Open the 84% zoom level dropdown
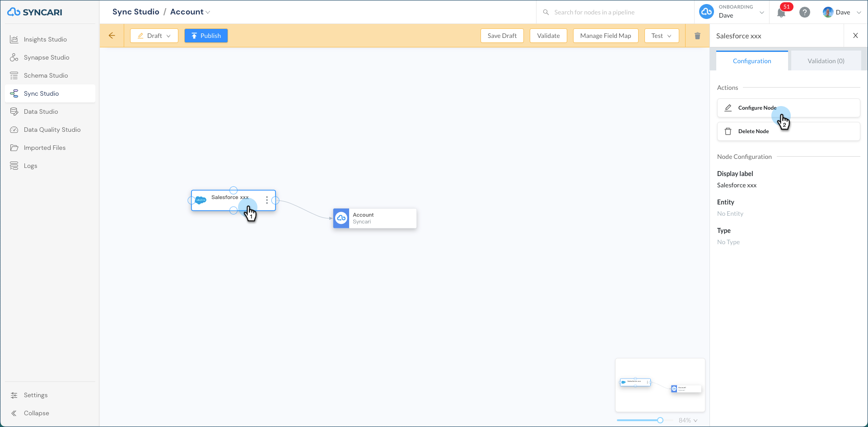This screenshot has height=427, width=868. 688,420
